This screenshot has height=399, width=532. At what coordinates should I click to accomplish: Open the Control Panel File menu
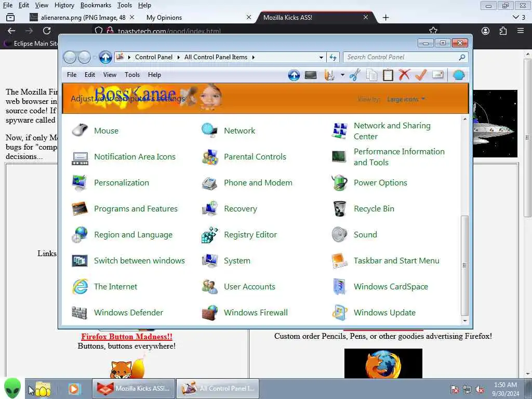pyautogui.click(x=72, y=75)
